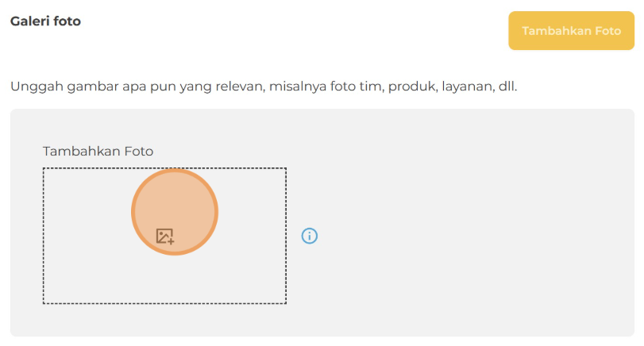Open the blue info icon
The height and width of the screenshot is (346, 644).
tap(310, 236)
